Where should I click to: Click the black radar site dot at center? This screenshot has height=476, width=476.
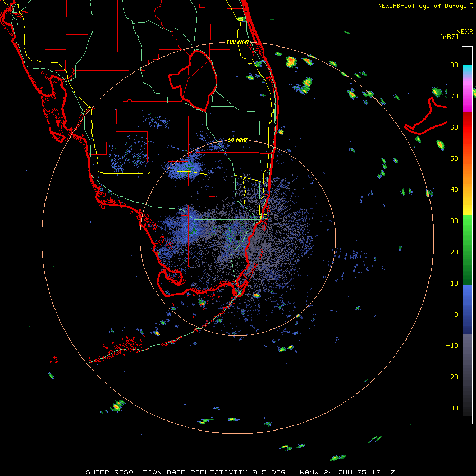[x=237, y=237]
